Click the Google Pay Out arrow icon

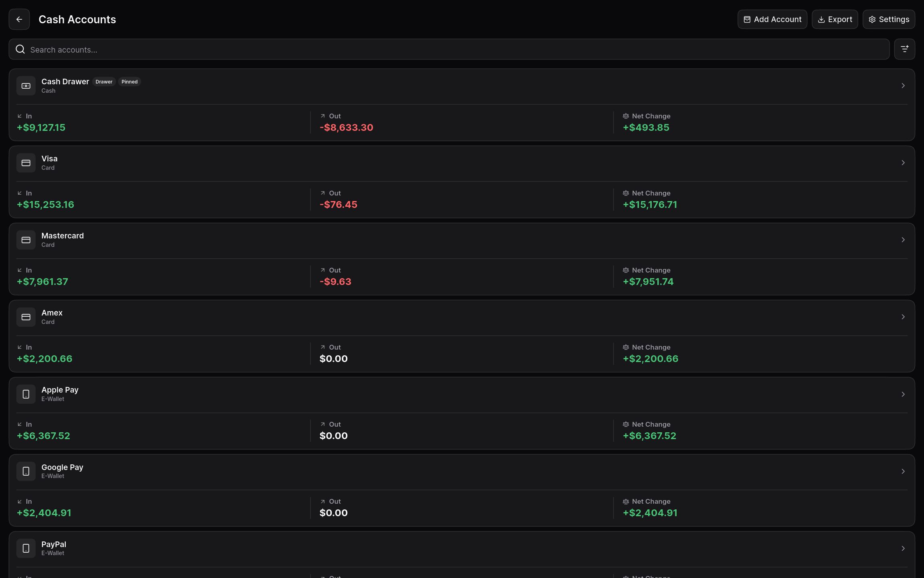pyautogui.click(x=322, y=501)
